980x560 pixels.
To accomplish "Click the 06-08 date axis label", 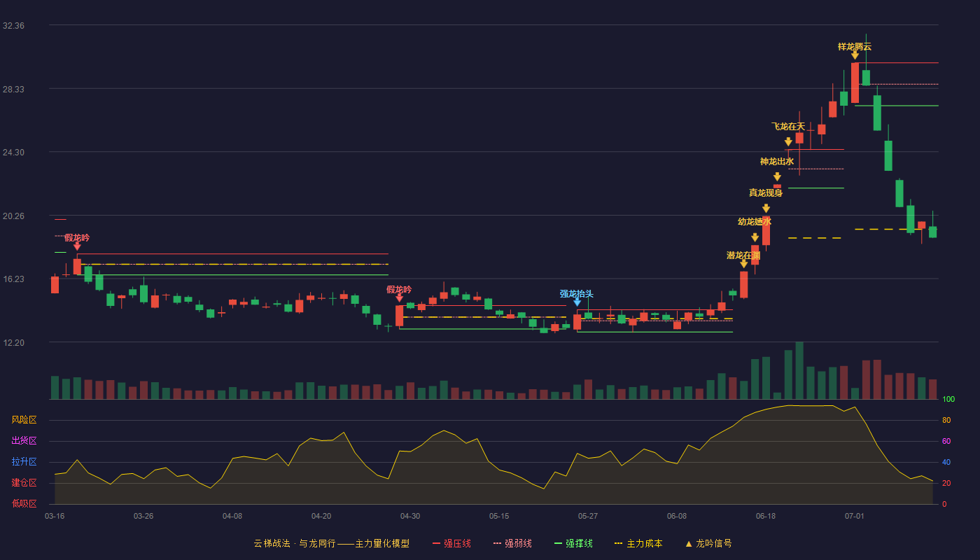I will pyautogui.click(x=677, y=516).
